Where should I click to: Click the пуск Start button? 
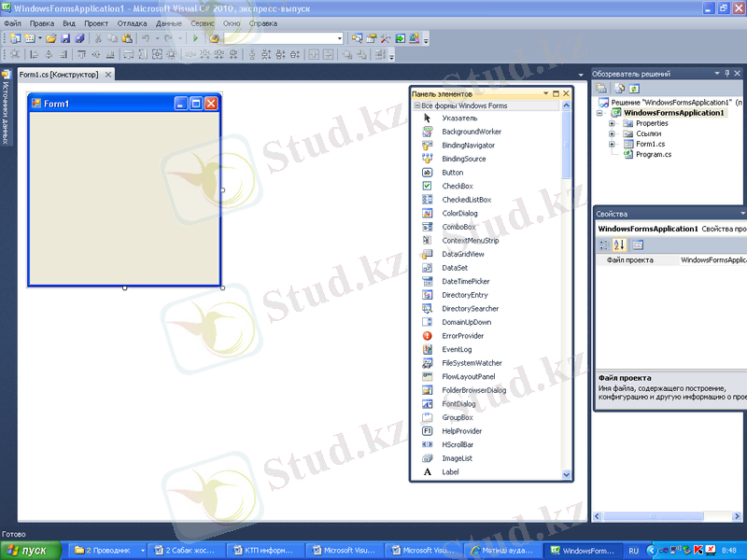click(x=35, y=551)
